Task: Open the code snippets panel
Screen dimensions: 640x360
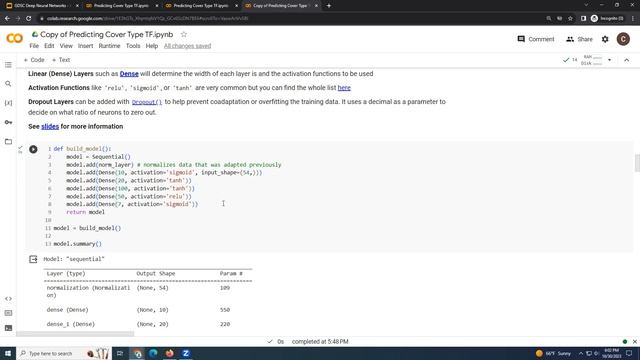Action: pos(8,299)
